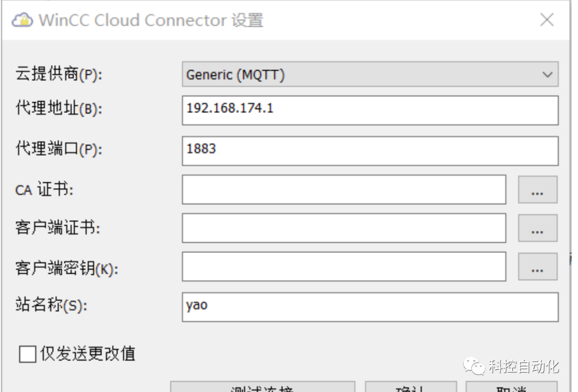Click the 站名称 field containing yao
This screenshot has height=392, width=578.
pos(370,307)
